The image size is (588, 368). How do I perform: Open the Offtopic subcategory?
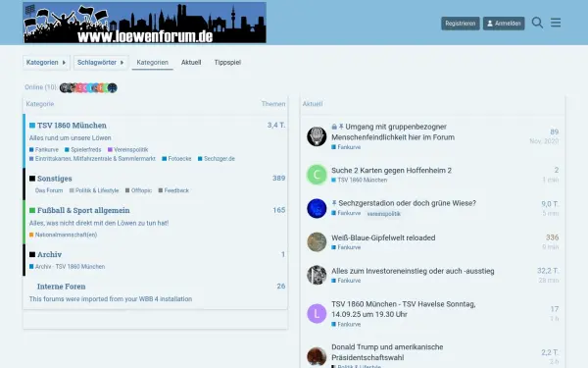[139, 190]
